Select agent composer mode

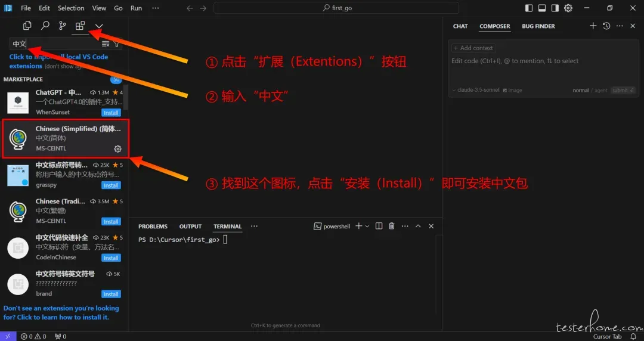pyautogui.click(x=601, y=91)
